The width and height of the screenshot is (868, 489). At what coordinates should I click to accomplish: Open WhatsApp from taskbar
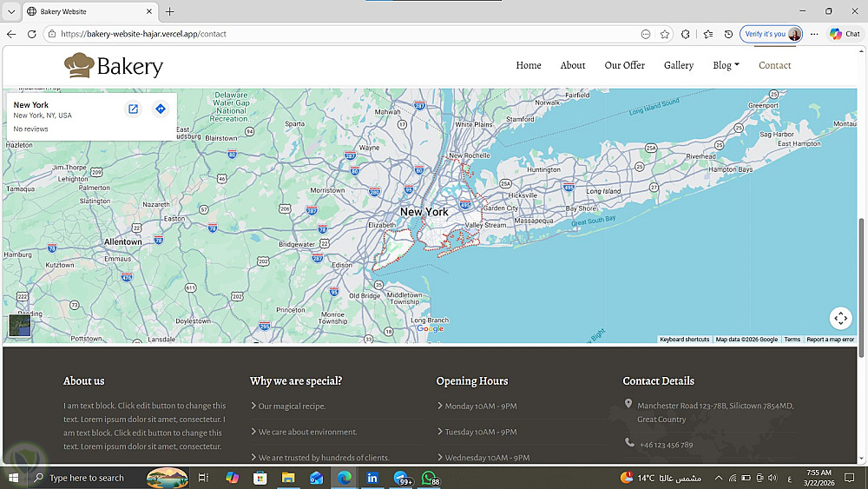[x=430, y=478]
